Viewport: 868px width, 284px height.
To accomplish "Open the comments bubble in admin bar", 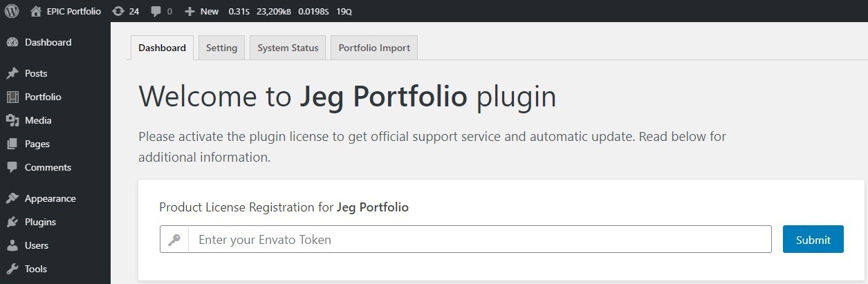I will pos(161,11).
